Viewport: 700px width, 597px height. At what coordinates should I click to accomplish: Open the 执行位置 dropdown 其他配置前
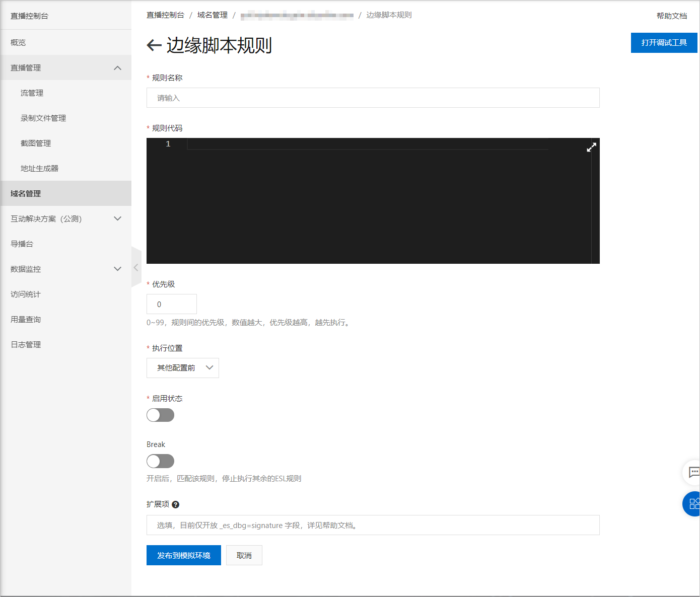(x=182, y=368)
